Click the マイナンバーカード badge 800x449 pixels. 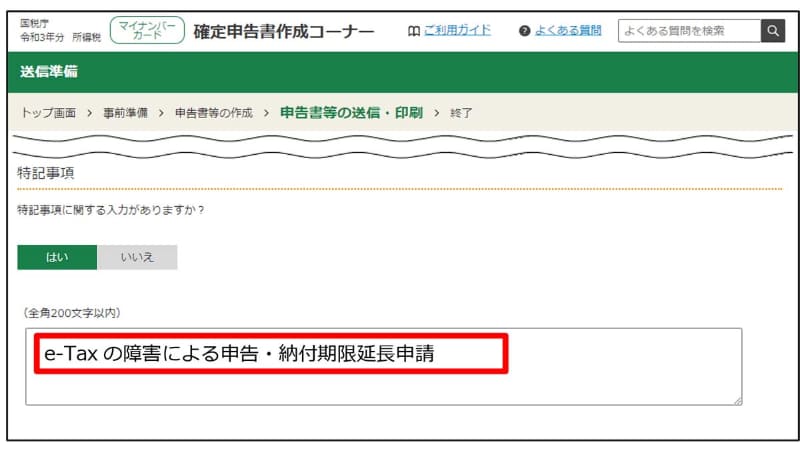click(x=147, y=30)
